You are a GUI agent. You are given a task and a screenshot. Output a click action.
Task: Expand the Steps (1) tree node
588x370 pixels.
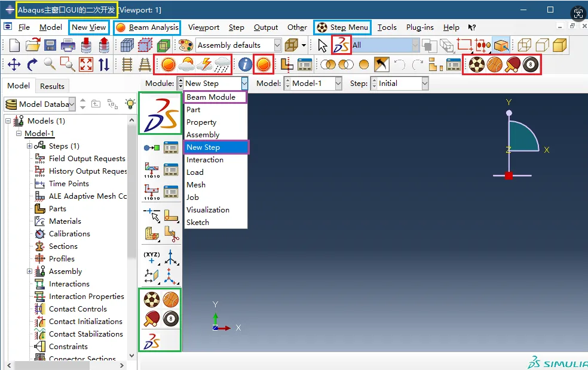point(29,146)
